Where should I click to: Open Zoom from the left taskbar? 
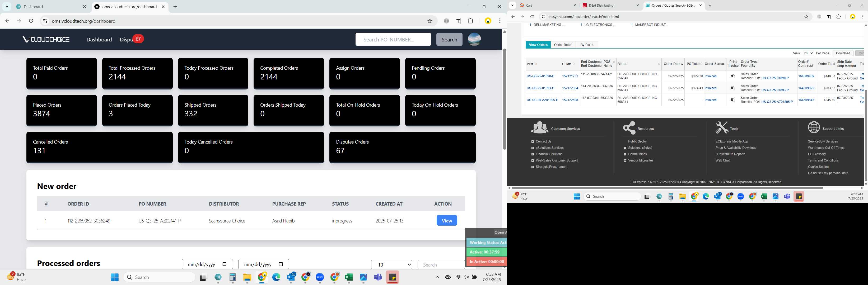(x=320, y=277)
